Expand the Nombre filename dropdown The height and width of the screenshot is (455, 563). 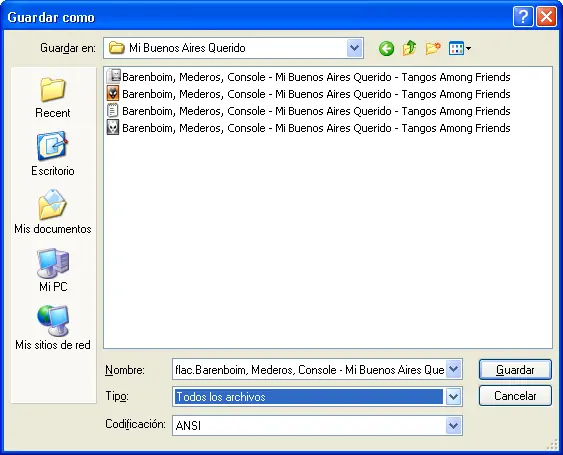(x=453, y=369)
